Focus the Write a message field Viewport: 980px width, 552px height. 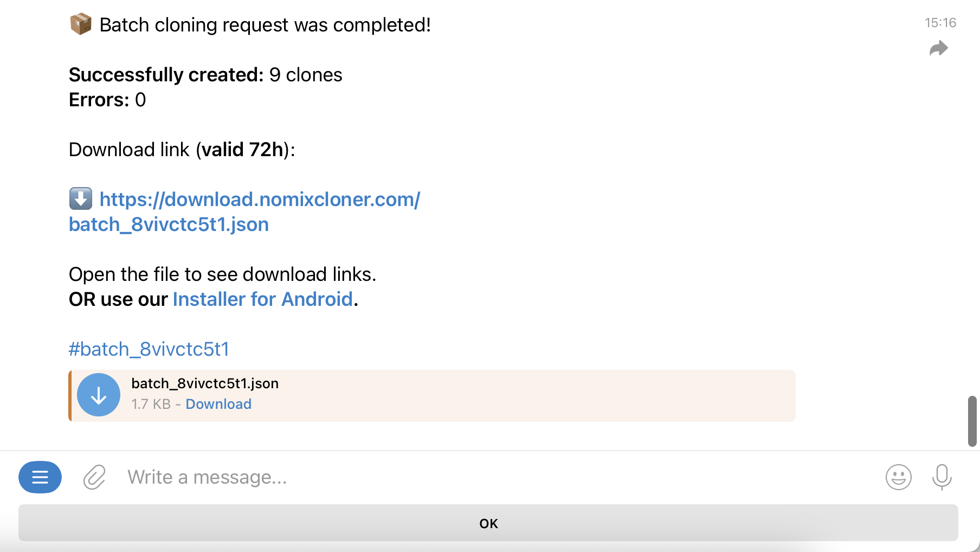click(488, 477)
